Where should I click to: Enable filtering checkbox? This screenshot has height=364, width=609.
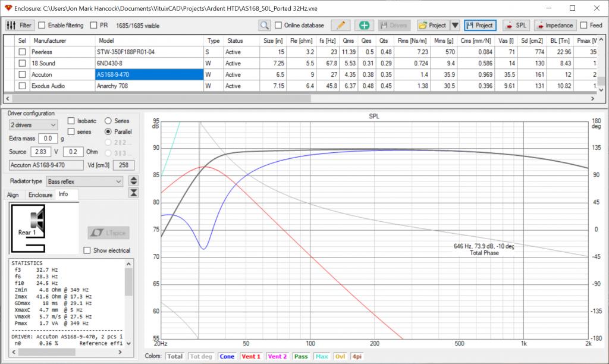coord(42,25)
